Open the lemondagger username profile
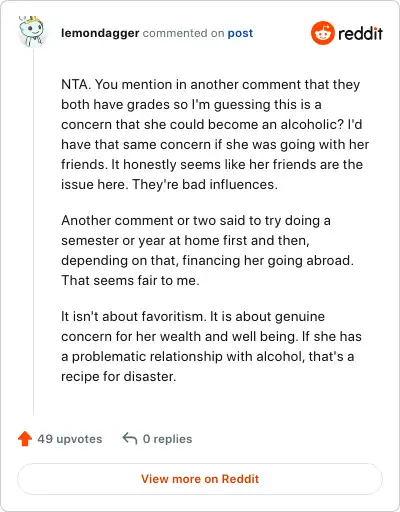 click(x=100, y=33)
